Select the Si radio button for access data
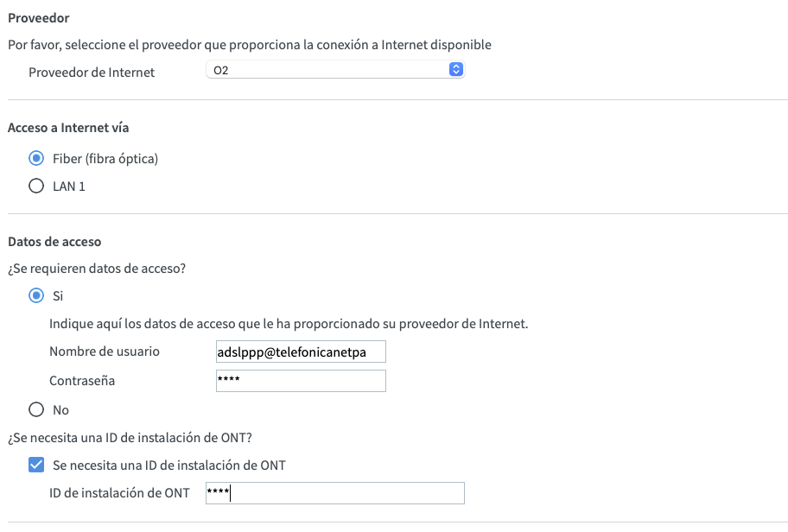 (35, 295)
